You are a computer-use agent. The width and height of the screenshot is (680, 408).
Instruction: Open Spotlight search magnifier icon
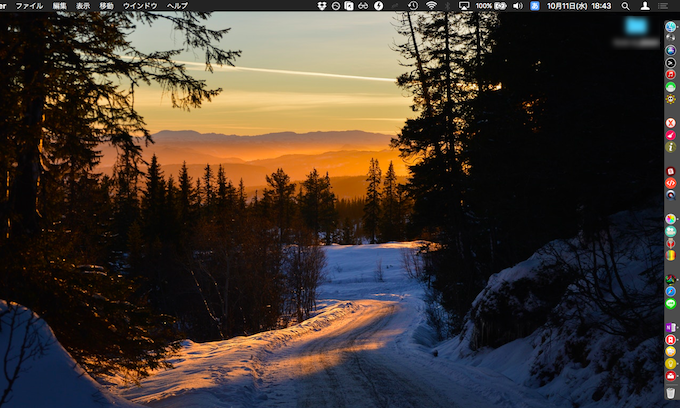click(625, 6)
